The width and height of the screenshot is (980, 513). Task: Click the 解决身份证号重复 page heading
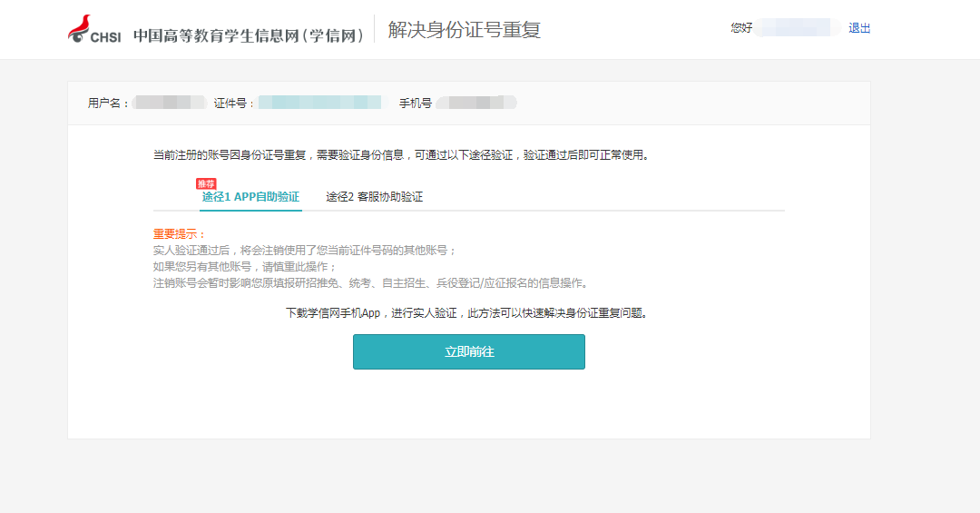point(464,30)
